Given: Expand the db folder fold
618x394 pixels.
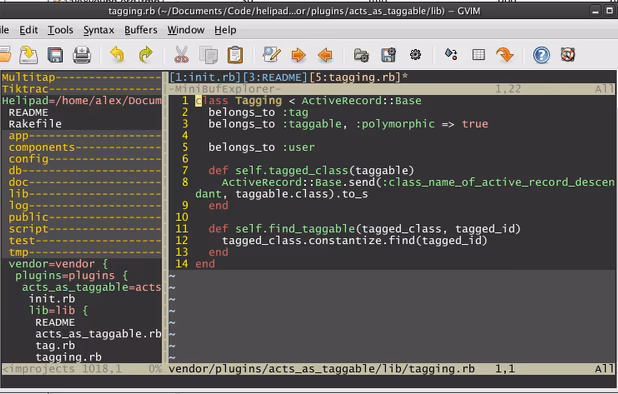Looking at the screenshot, I should pyautogui.click(x=81, y=171).
